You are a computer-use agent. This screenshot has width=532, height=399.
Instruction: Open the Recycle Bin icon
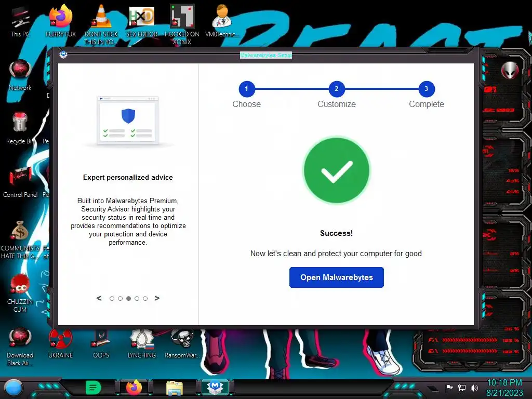tap(20, 129)
